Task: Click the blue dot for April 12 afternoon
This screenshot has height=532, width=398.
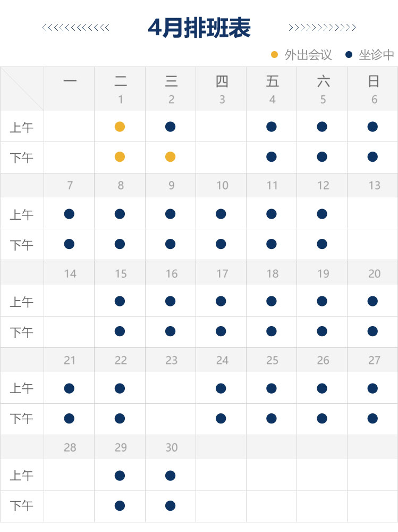Action: [322, 244]
